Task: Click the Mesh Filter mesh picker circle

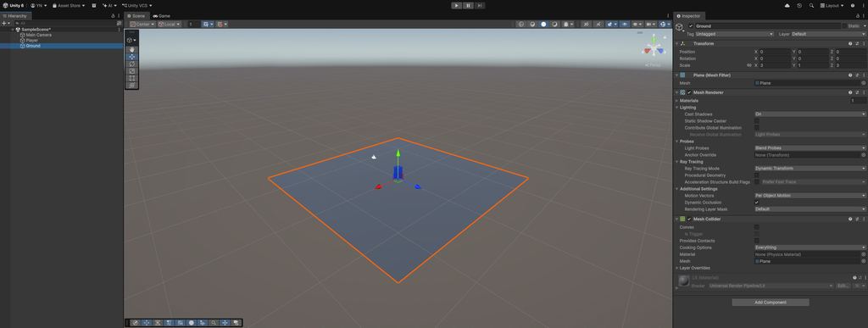Action: pyautogui.click(x=864, y=83)
